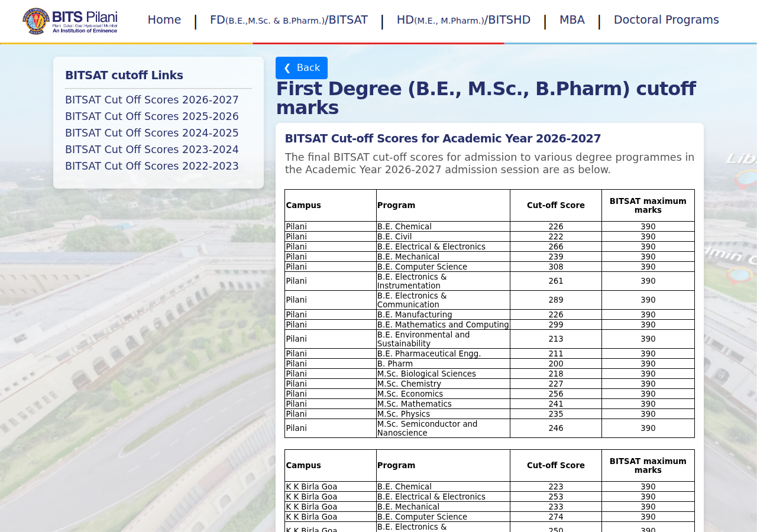Select 'B.E. Pharmaceutical Engg.' cell

coord(443,353)
